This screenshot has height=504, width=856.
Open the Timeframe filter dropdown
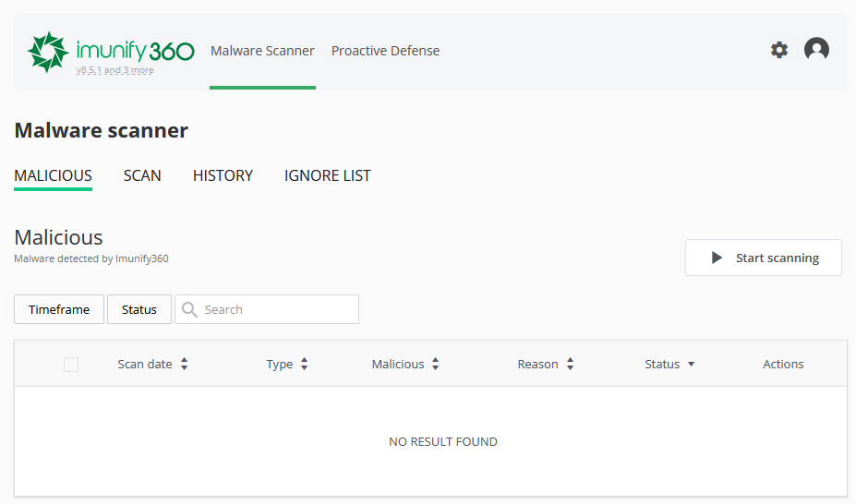[59, 309]
